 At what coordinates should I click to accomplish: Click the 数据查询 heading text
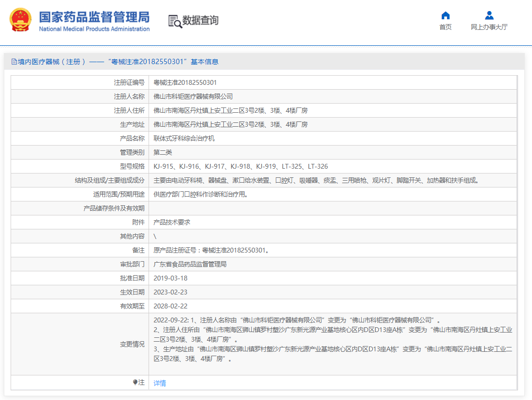(x=200, y=21)
